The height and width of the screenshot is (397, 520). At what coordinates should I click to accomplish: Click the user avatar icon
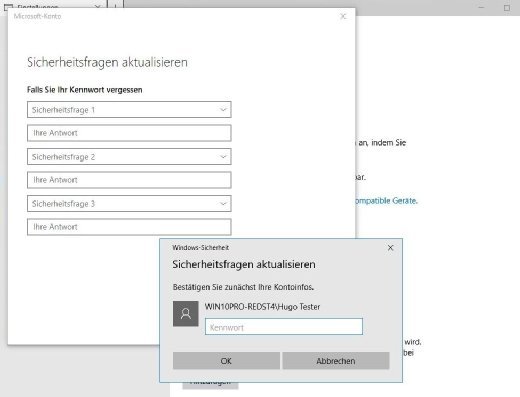pos(186,314)
